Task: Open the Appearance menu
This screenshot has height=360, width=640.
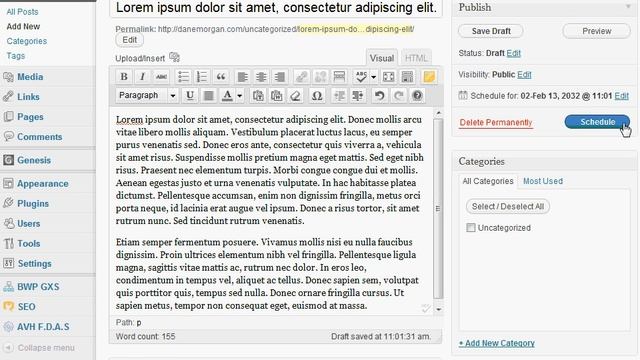Action: (x=42, y=184)
